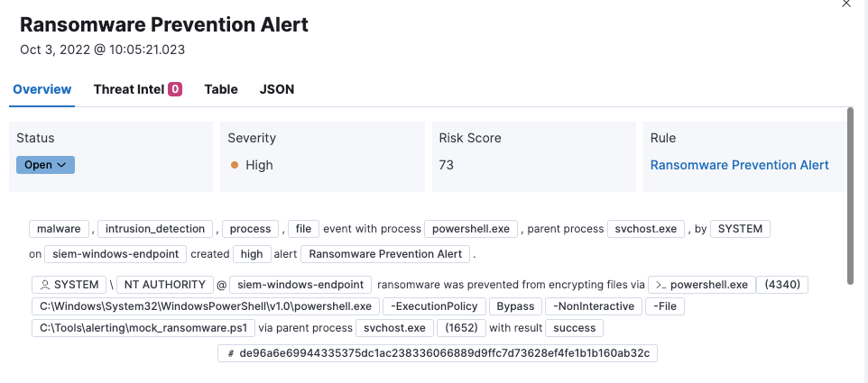Switch to the Table tab

[x=221, y=89]
